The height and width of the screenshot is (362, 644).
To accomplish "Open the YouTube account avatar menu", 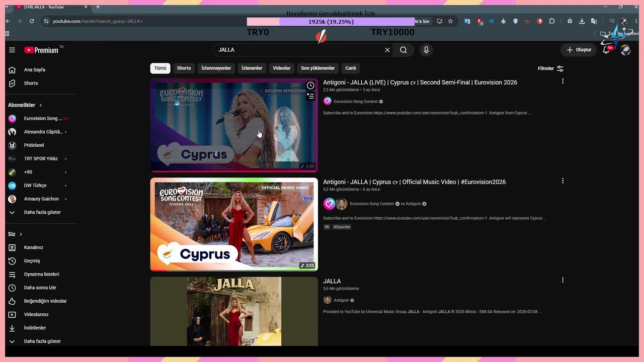I will coord(625,50).
